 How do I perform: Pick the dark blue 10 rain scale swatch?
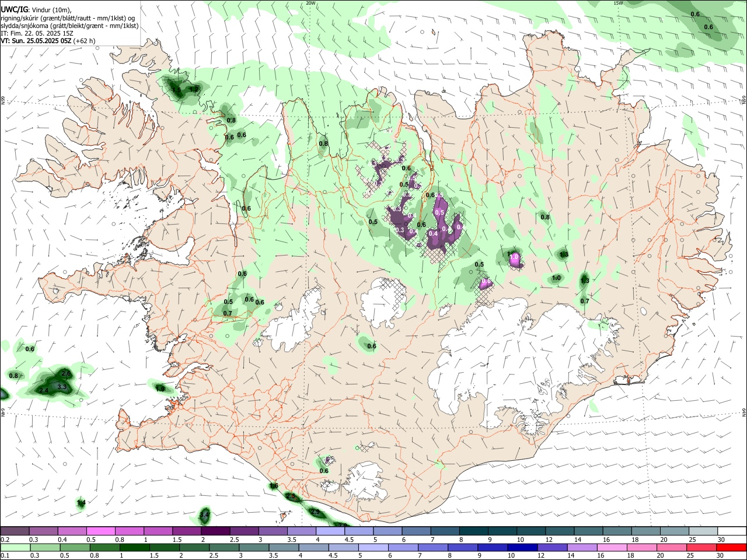pos(521,548)
